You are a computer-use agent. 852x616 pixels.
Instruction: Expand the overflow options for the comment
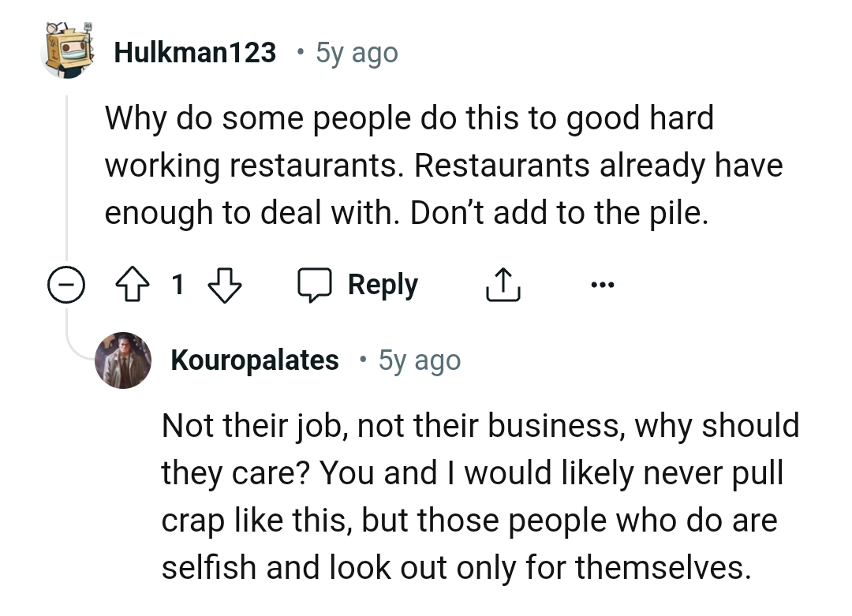(x=603, y=284)
